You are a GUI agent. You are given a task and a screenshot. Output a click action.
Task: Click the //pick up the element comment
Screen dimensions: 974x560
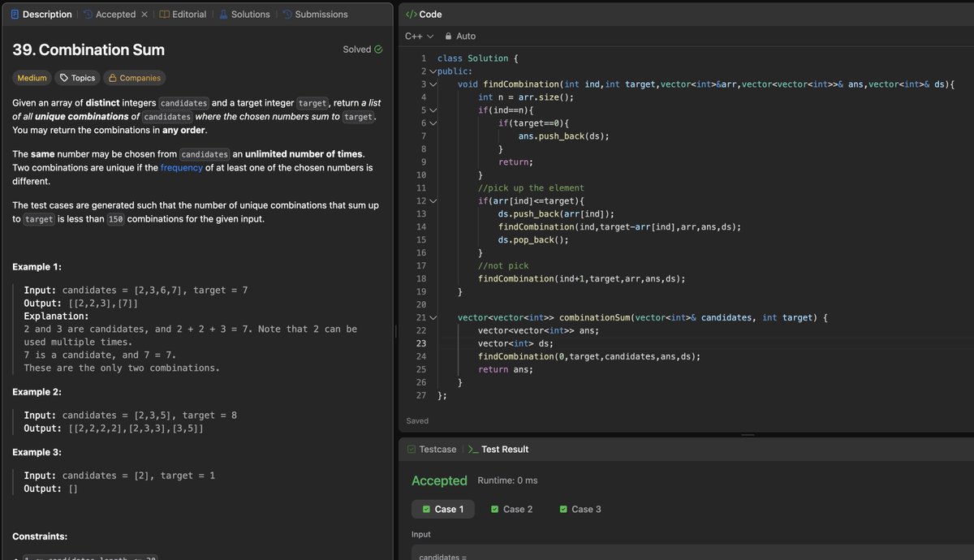point(531,188)
